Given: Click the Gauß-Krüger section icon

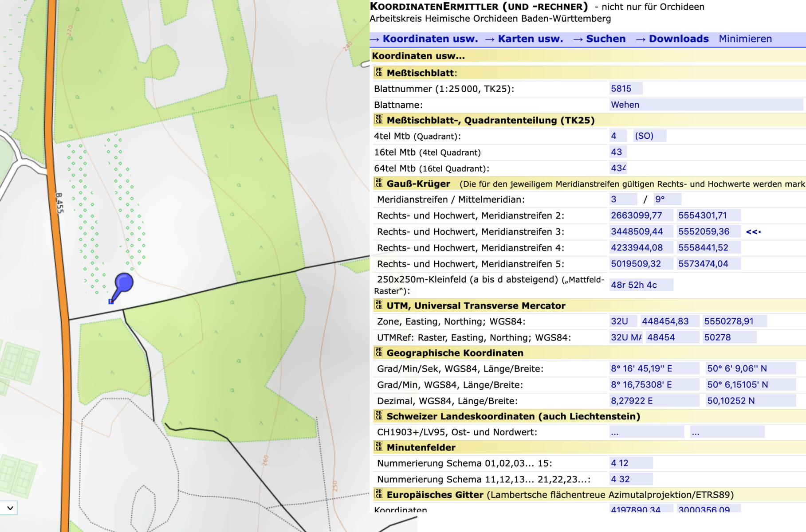Looking at the screenshot, I should pos(378,183).
